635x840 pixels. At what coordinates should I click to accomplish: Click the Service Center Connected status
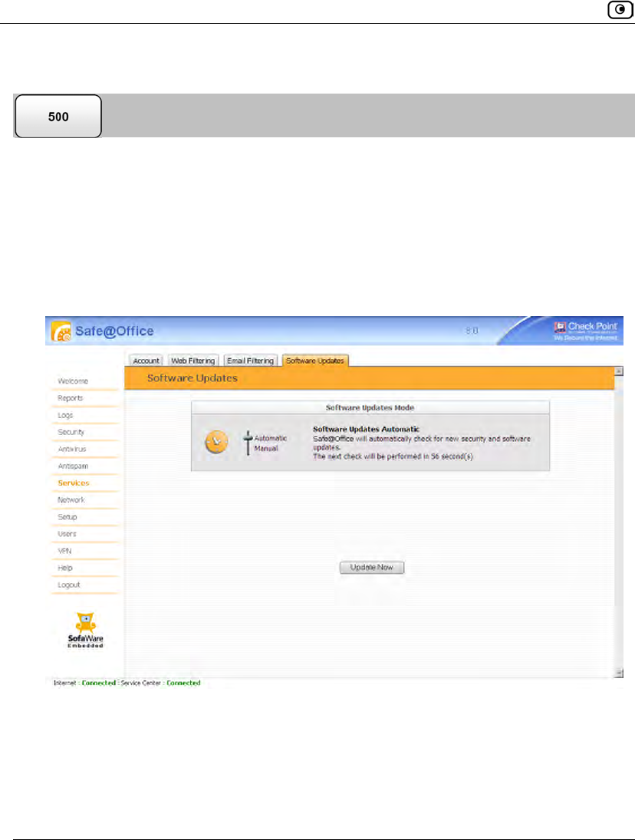click(160, 683)
